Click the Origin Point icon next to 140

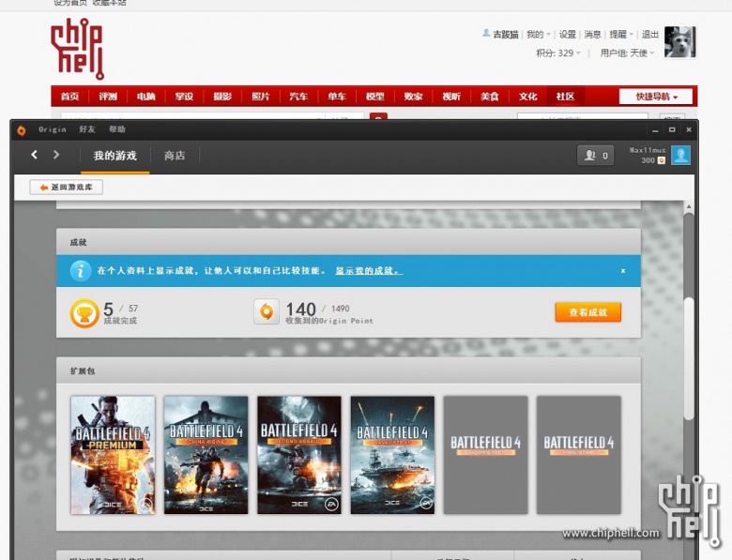(267, 311)
